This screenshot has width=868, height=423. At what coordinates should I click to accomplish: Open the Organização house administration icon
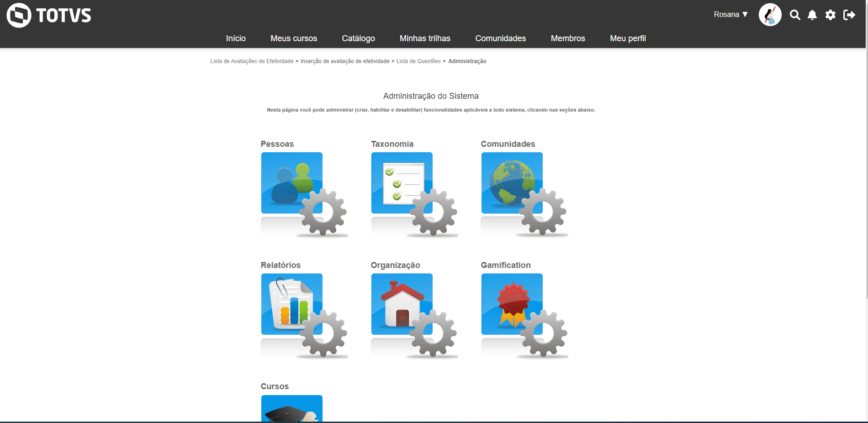pyautogui.click(x=414, y=316)
